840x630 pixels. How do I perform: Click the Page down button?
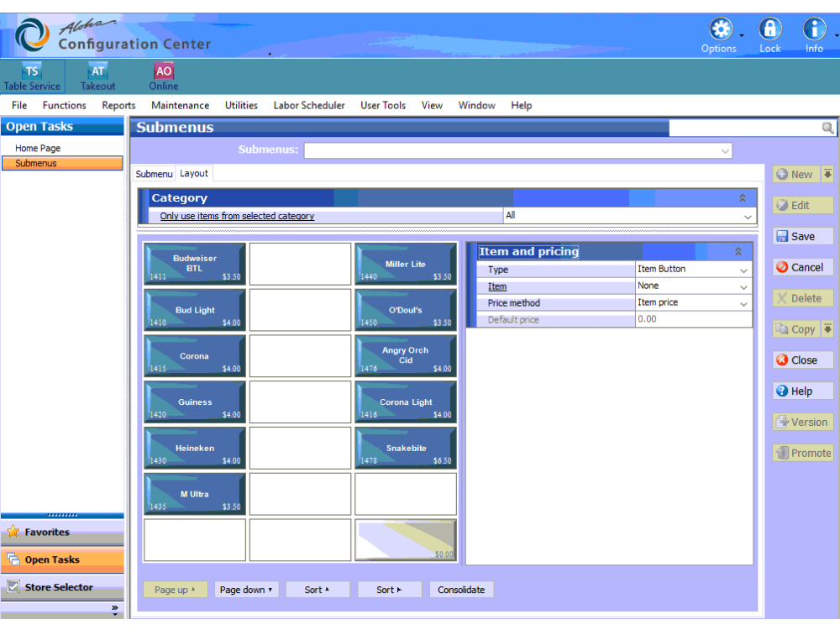click(x=246, y=590)
